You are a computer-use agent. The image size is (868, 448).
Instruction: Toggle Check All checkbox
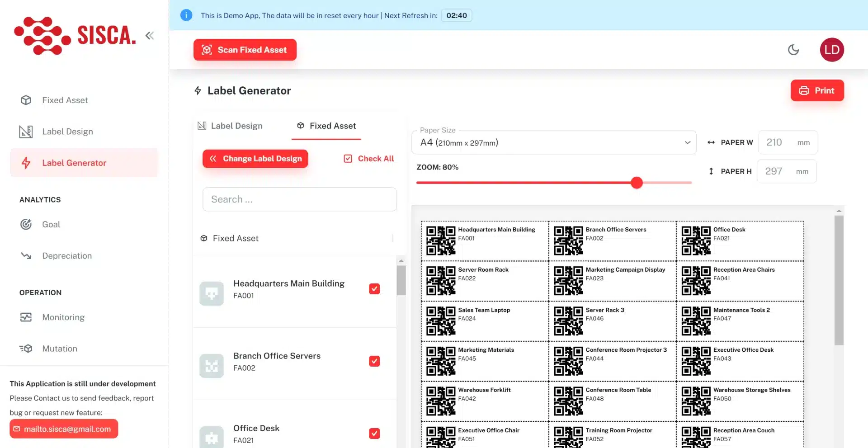369,159
